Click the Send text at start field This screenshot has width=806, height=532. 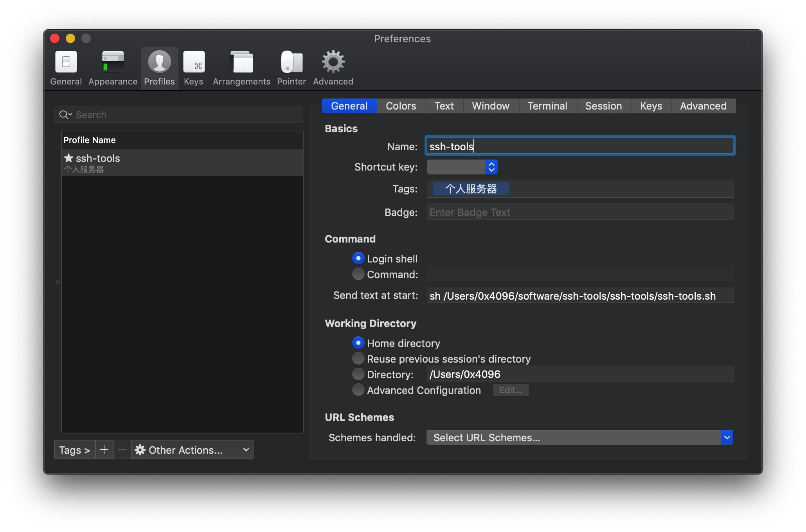click(x=580, y=296)
